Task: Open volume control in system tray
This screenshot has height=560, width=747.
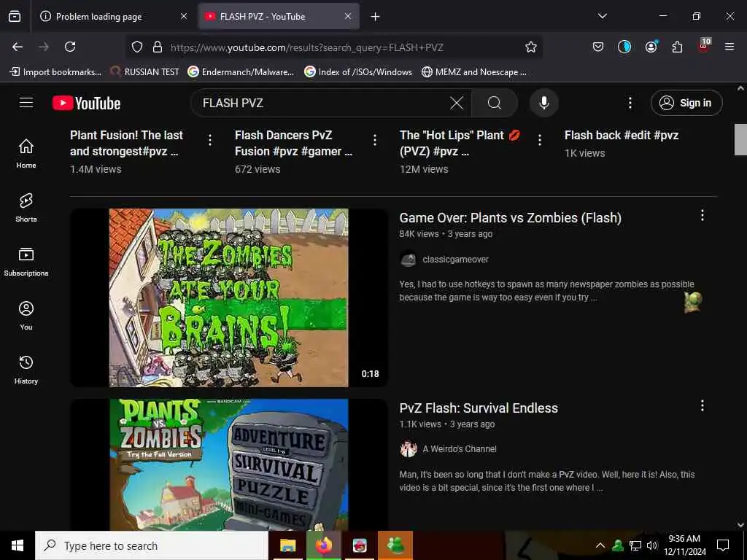Action: [651, 545]
